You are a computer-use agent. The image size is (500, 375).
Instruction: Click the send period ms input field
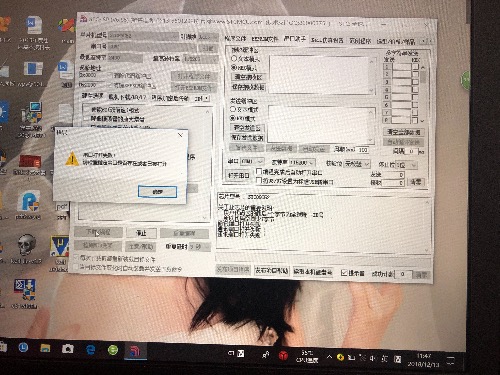tap(363, 150)
